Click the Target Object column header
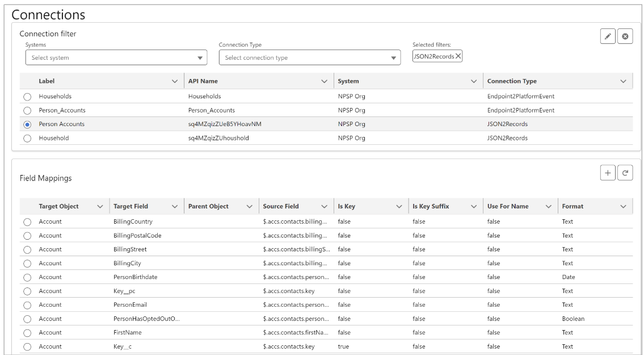 point(58,206)
